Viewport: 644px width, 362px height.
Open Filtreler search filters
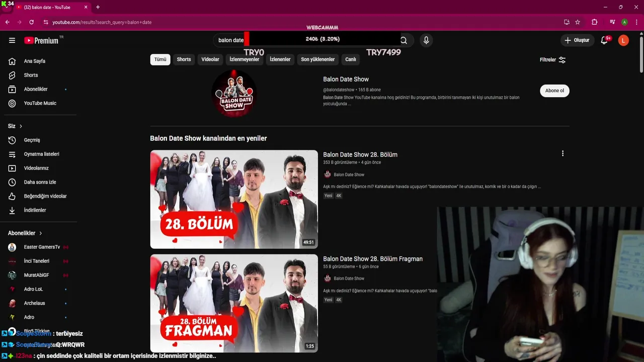(552, 60)
